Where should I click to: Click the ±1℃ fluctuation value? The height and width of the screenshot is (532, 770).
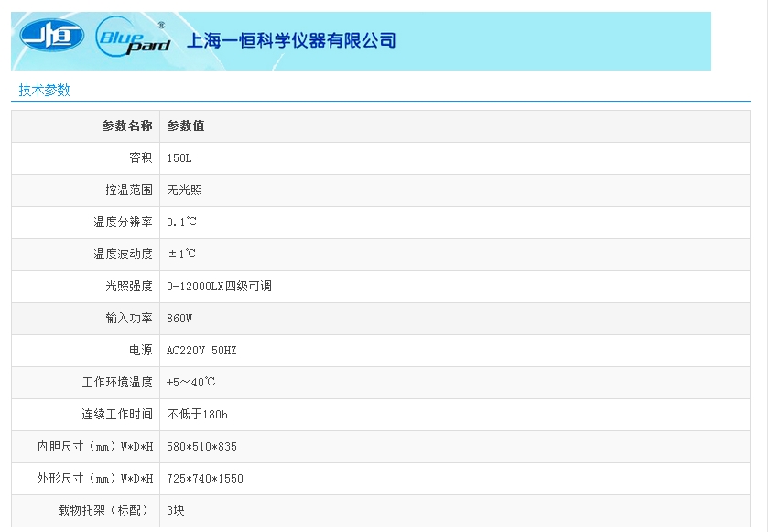tap(181, 254)
